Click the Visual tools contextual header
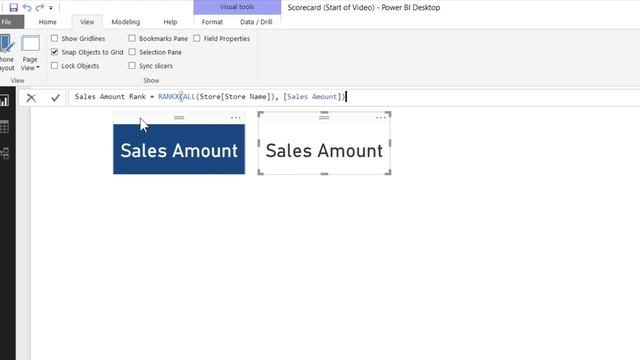Image resolution: width=640 pixels, height=360 pixels. click(x=237, y=7)
